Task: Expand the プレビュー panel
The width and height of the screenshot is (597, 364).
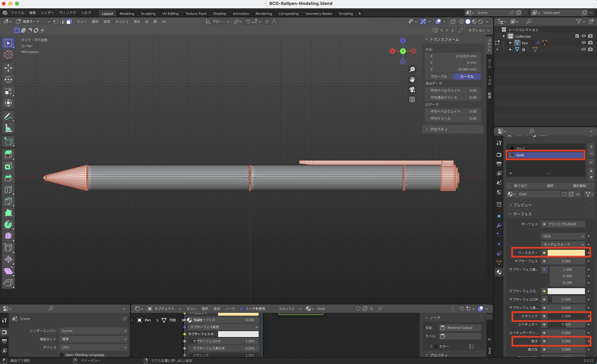Action: click(522, 205)
